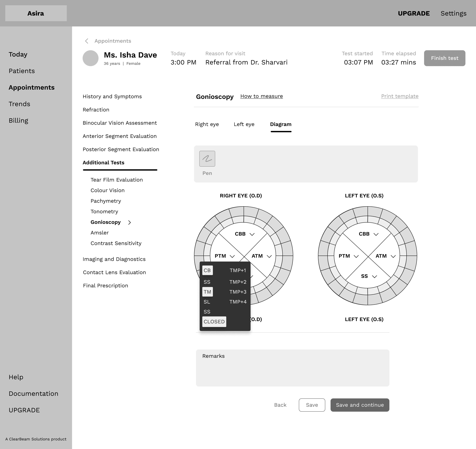Choose TMP+2 in the dropdown list
This screenshot has width=476, height=449.
pos(238,282)
